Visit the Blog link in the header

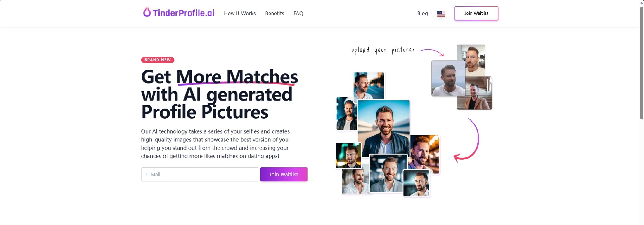coord(422,13)
